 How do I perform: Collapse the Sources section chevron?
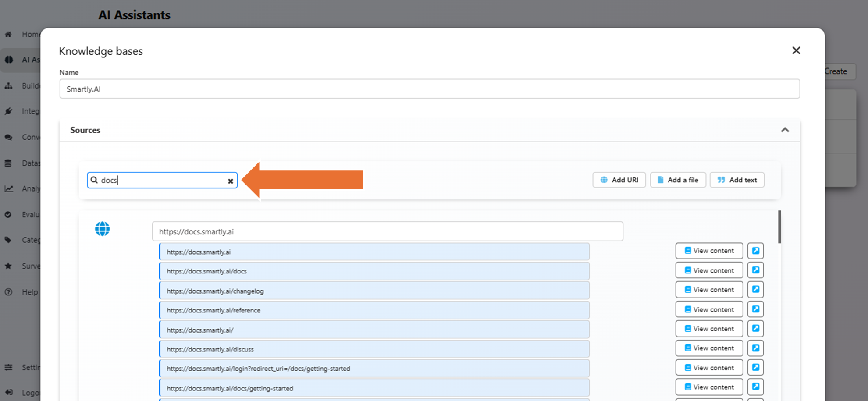click(x=785, y=130)
